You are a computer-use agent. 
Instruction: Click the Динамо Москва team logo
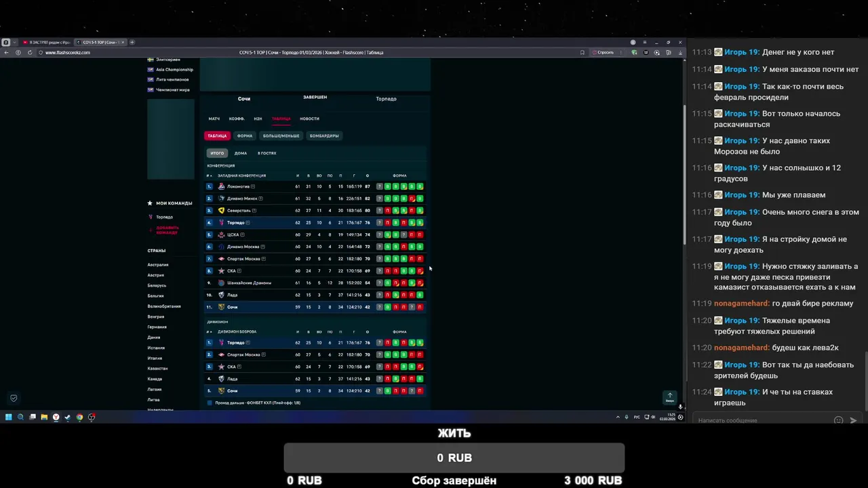pos(221,247)
